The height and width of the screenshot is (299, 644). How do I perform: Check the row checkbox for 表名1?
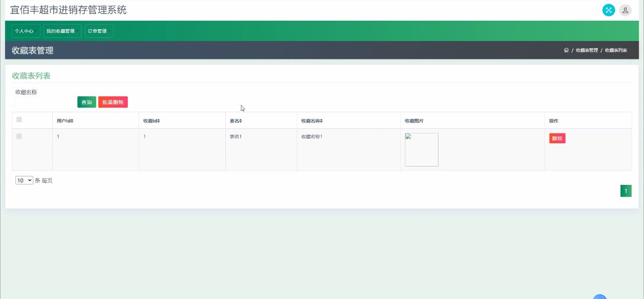point(19,136)
